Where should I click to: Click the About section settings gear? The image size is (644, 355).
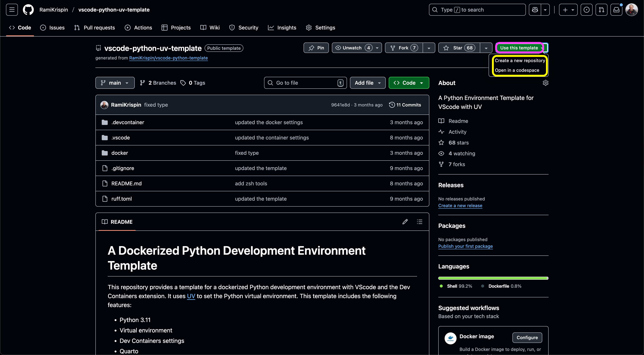pyautogui.click(x=545, y=83)
